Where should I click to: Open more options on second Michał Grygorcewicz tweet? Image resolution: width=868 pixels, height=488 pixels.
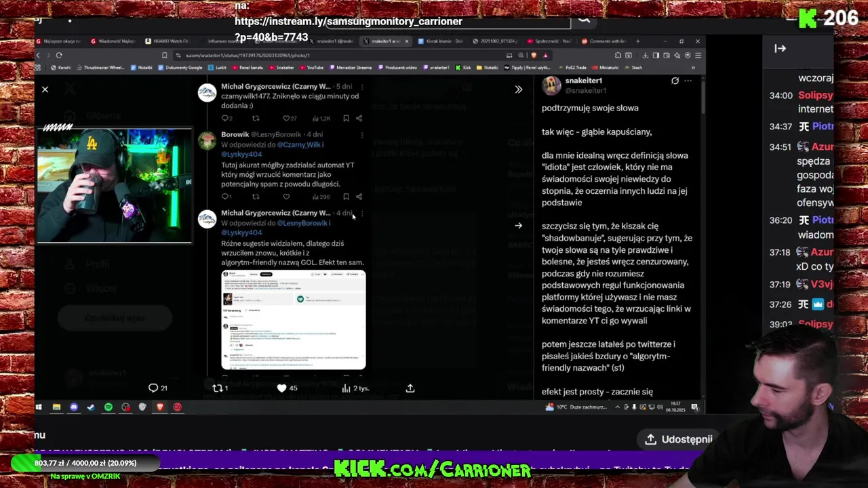pos(361,213)
